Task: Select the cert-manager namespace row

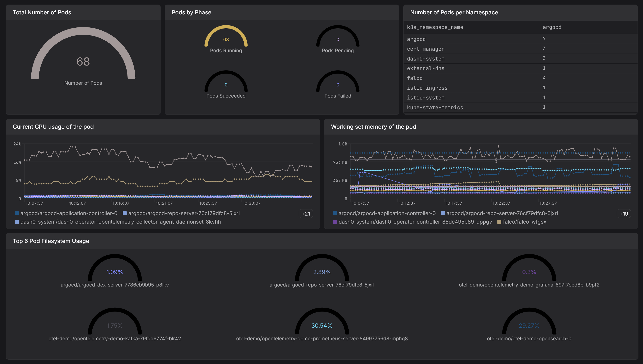Action: point(426,49)
